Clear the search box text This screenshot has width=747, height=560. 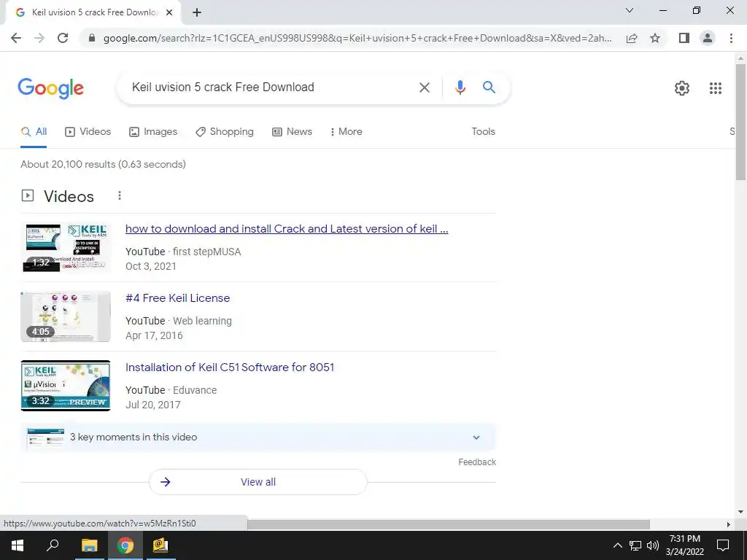[x=424, y=87]
